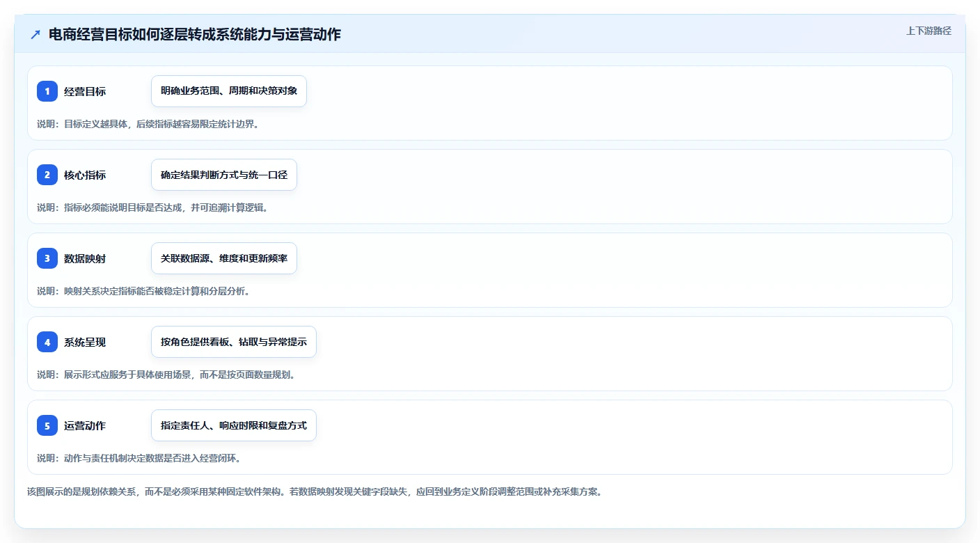
Task: Click the header title 电商经营目标如何逐层转成系统能力与运营动作
Action: (195, 34)
